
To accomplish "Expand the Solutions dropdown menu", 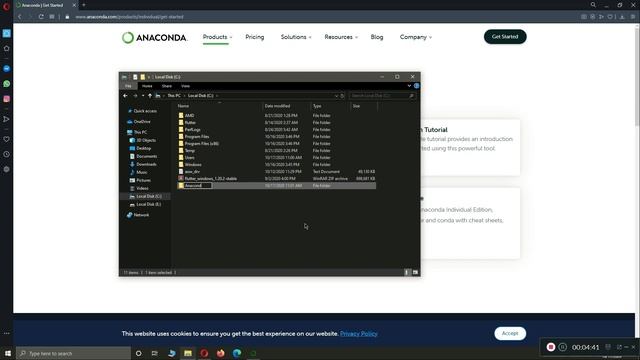I will (x=296, y=37).
